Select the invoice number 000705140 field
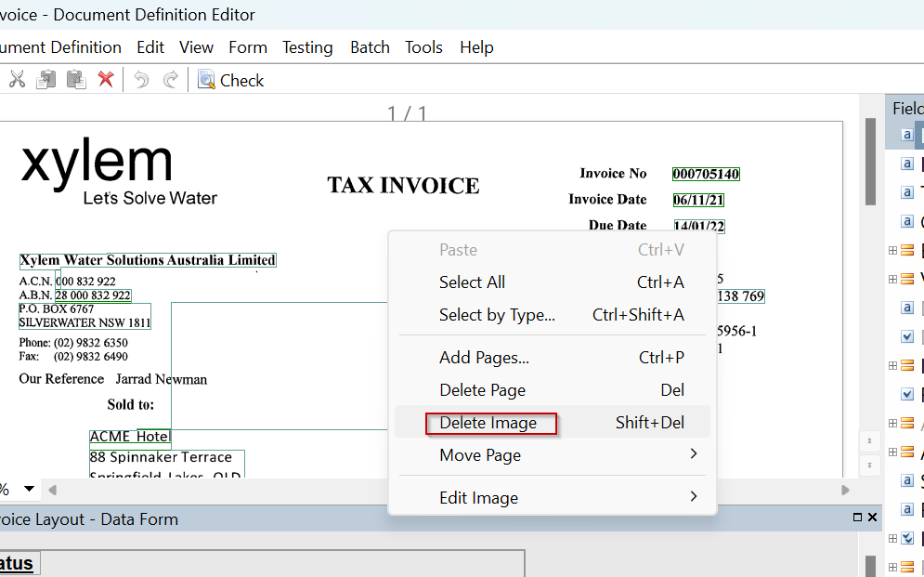 point(706,174)
